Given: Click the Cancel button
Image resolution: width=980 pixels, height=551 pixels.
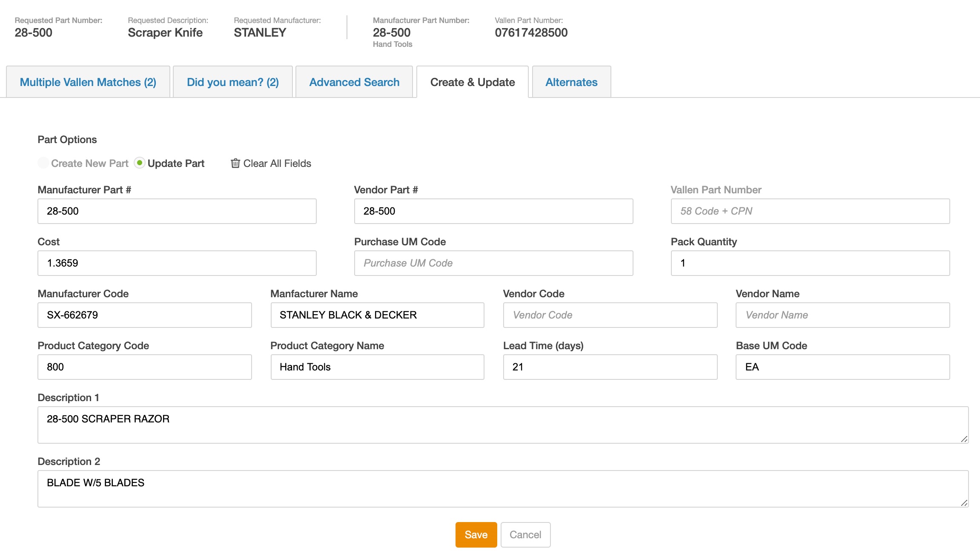Looking at the screenshot, I should (x=525, y=535).
